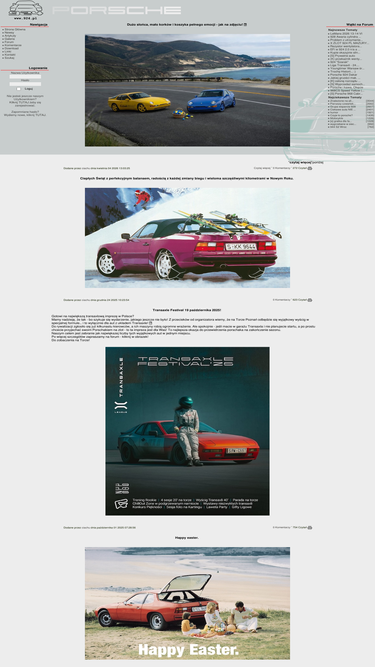Open the '944 Awaria cylindra' forum thread
The width and height of the screenshot is (375, 667).
coord(345,37)
